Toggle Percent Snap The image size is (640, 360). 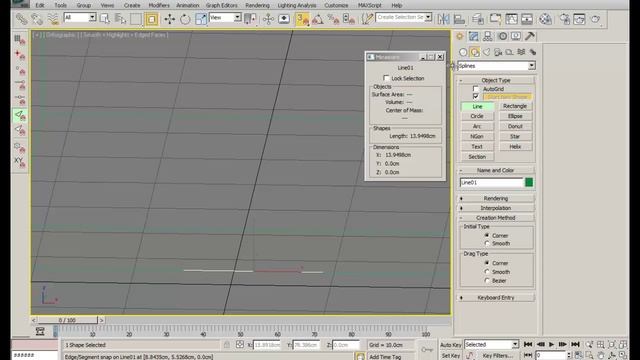click(x=333, y=19)
